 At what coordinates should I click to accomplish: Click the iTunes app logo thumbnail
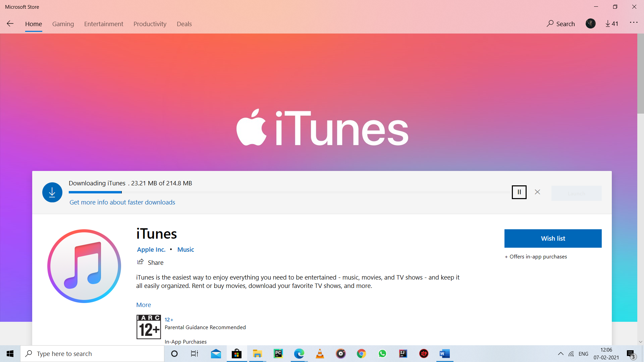pyautogui.click(x=84, y=266)
